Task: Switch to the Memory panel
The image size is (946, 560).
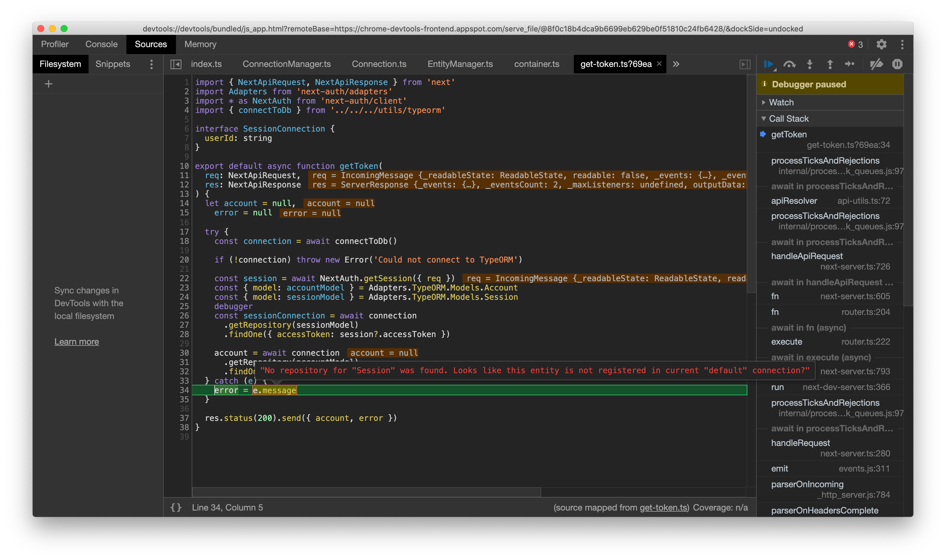Action: click(200, 44)
